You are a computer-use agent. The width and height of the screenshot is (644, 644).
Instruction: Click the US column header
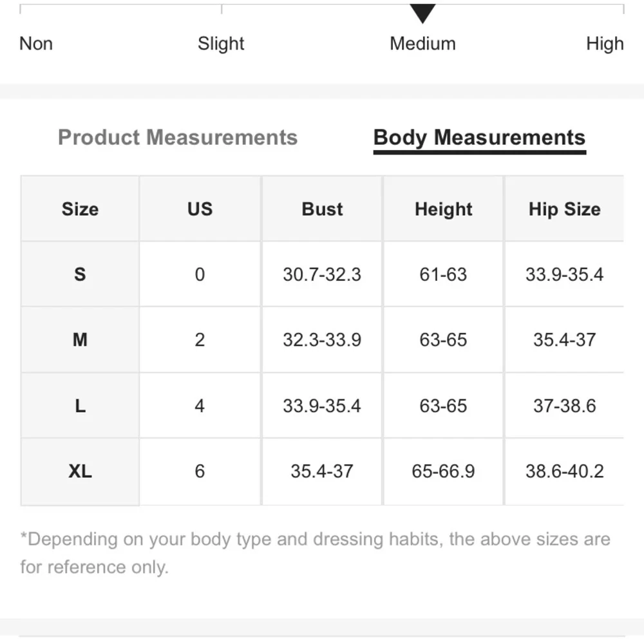click(x=200, y=209)
